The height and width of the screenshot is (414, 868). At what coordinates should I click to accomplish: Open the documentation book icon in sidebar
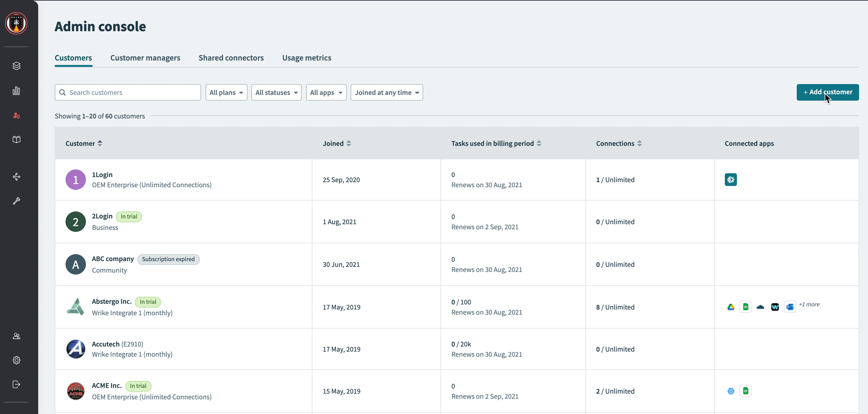[x=16, y=139]
